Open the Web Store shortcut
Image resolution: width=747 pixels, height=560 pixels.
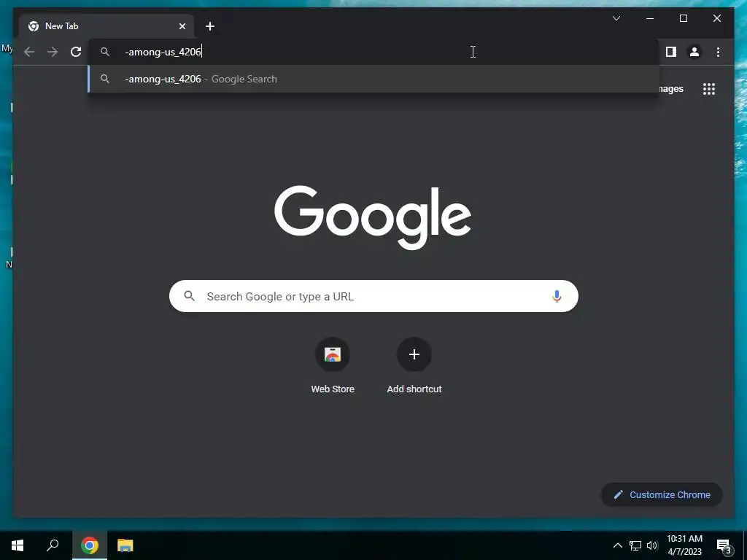tap(333, 366)
